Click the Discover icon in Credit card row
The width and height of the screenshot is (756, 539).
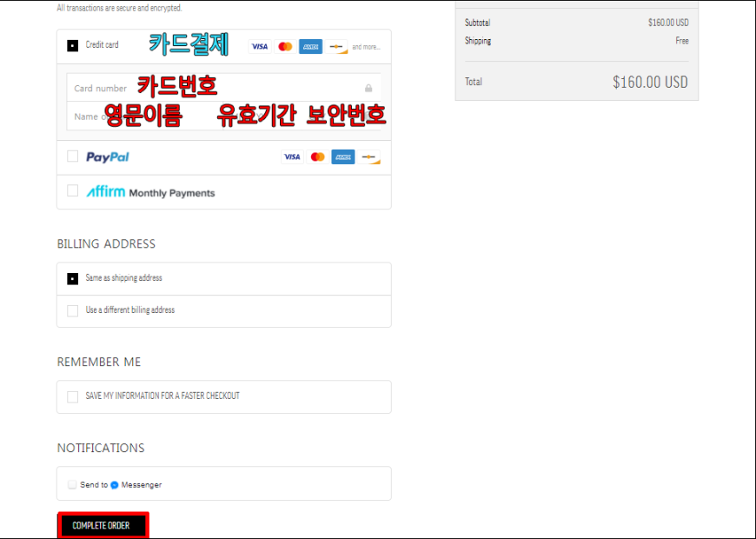point(336,47)
